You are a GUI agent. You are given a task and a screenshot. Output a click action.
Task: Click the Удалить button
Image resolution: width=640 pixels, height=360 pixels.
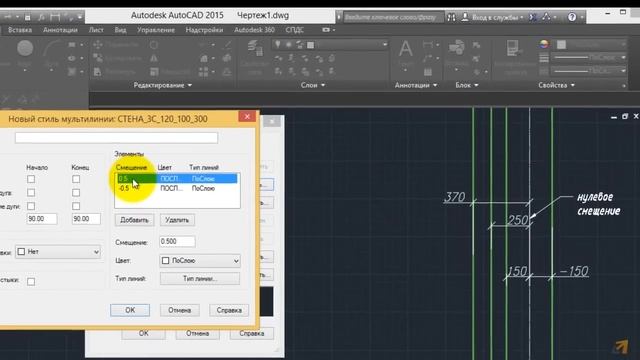177,220
